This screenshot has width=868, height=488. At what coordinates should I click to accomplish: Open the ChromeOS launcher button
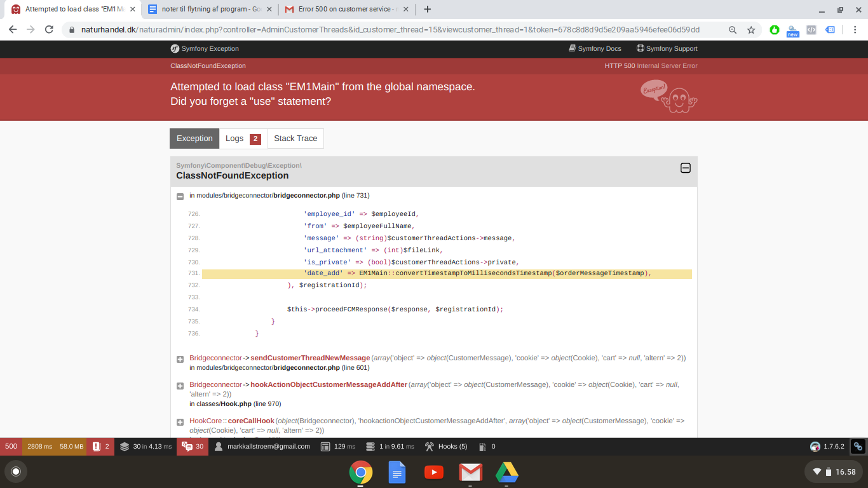pyautogui.click(x=17, y=471)
